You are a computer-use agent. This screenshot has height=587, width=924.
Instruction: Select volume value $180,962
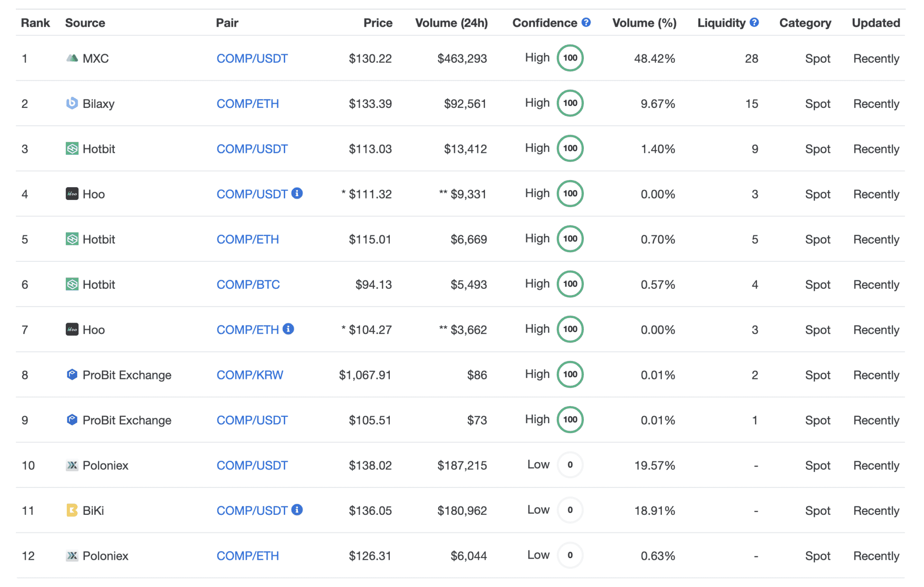(462, 511)
